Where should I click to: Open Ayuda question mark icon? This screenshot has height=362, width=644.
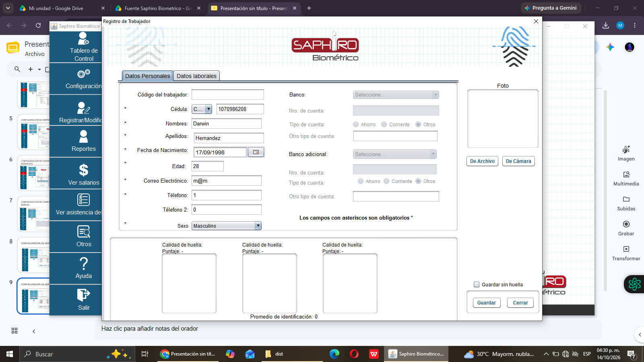pos(84,263)
